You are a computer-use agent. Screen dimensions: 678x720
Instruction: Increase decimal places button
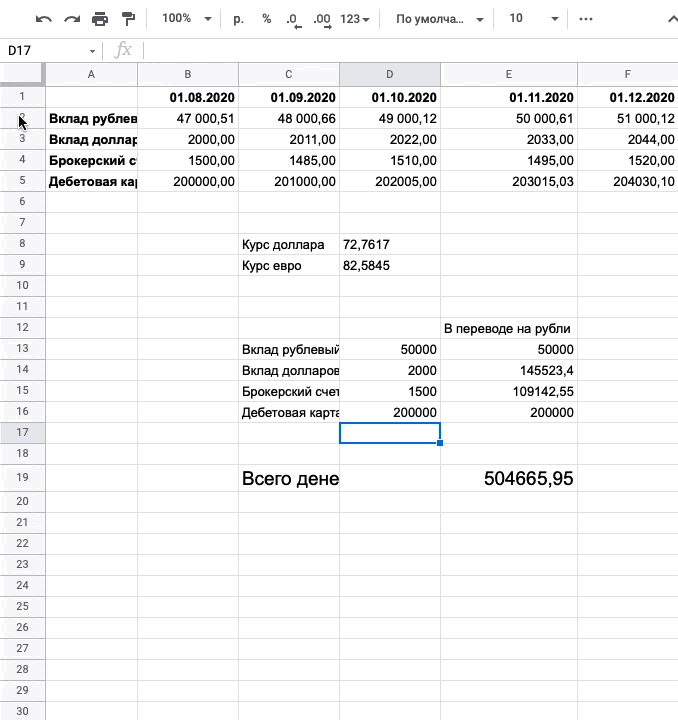pos(322,20)
